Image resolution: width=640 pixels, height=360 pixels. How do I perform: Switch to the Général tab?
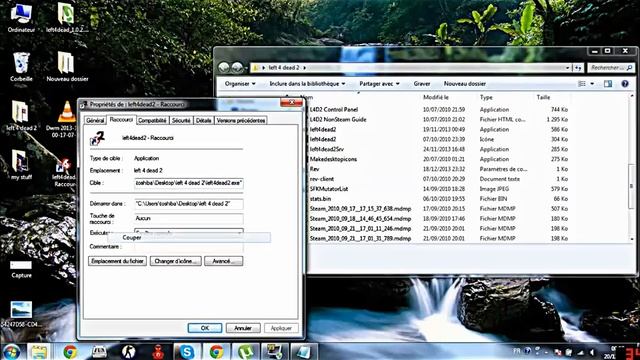[95, 120]
